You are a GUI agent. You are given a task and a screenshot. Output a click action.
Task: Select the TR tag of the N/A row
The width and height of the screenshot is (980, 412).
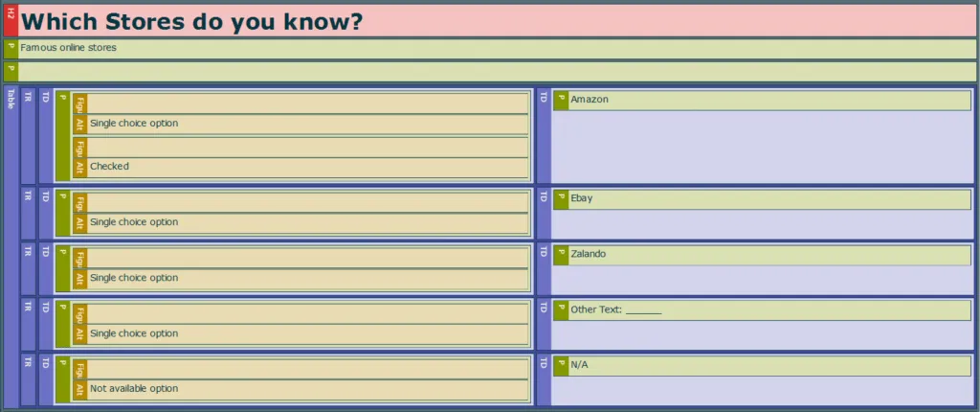click(x=28, y=380)
